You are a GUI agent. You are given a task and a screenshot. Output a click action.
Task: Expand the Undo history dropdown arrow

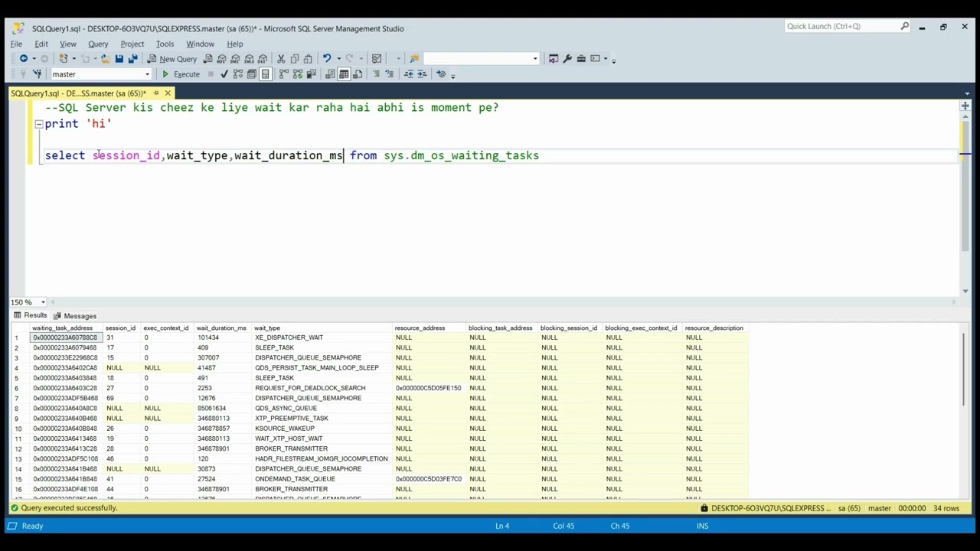[x=338, y=58]
